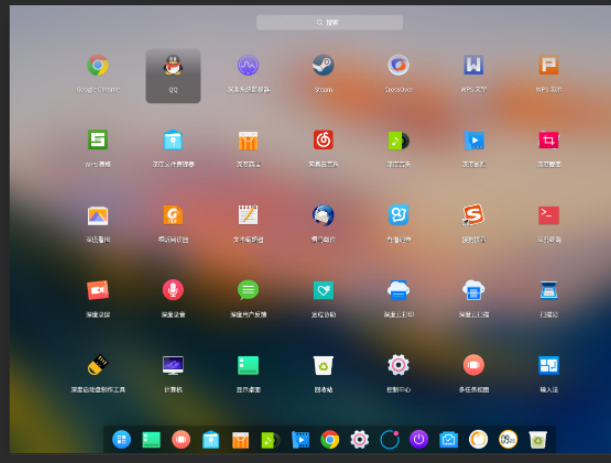This screenshot has height=463, width=611.
Task: Launch the teal remote assistance app
Action: [323, 290]
